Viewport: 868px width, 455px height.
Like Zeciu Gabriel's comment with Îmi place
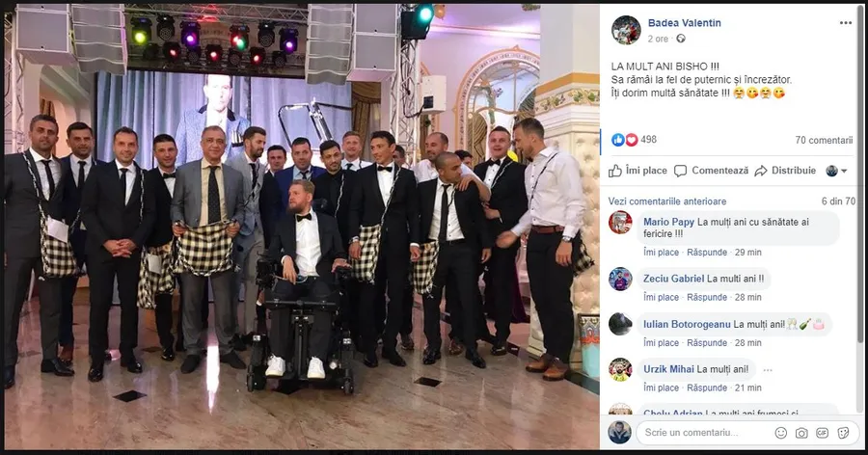[x=661, y=297]
